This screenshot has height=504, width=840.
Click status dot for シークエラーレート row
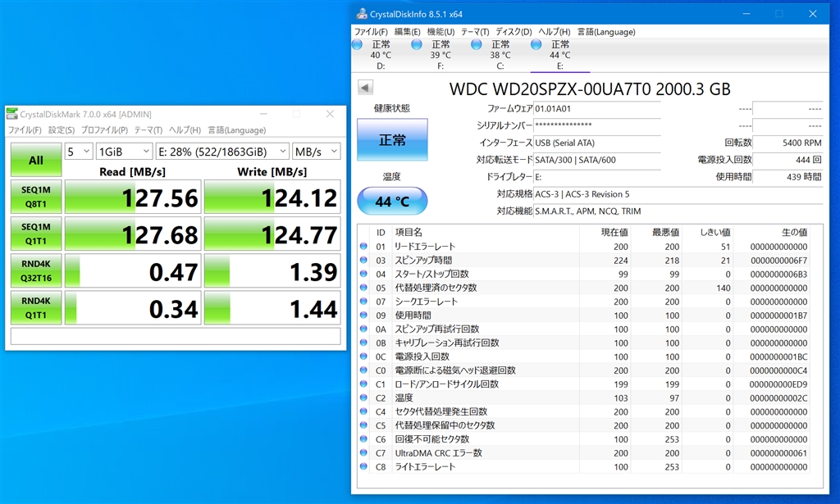pyautogui.click(x=363, y=302)
